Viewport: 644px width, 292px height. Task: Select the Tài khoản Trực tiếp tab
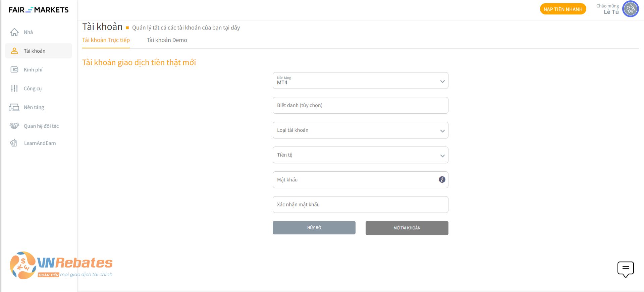point(106,40)
